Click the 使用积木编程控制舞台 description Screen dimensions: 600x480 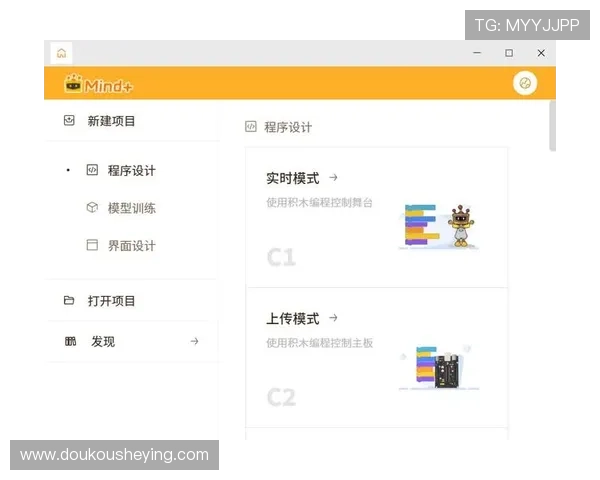pyautogui.click(x=320, y=202)
